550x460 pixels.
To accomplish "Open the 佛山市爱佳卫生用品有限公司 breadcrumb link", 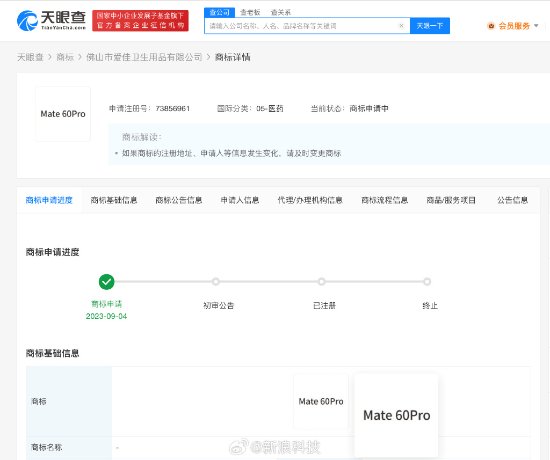I will (144, 57).
